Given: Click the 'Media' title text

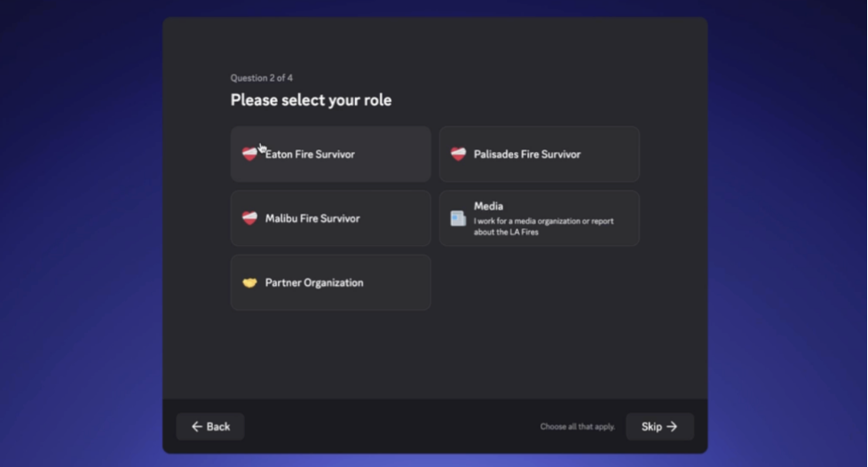Looking at the screenshot, I should 488,206.
